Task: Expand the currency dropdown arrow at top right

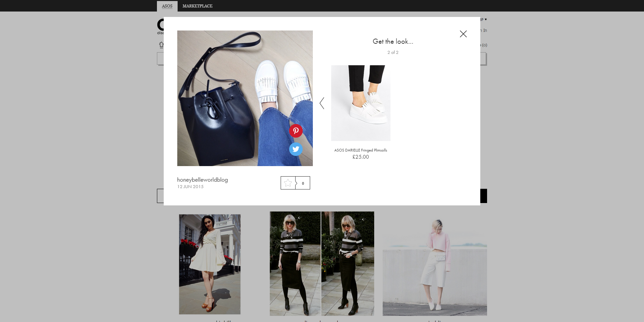Action: pyautogui.click(x=485, y=20)
